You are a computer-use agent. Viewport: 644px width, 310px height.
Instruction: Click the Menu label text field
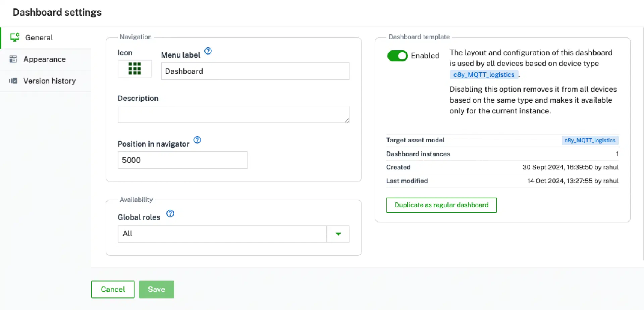(x=255, y=71)
